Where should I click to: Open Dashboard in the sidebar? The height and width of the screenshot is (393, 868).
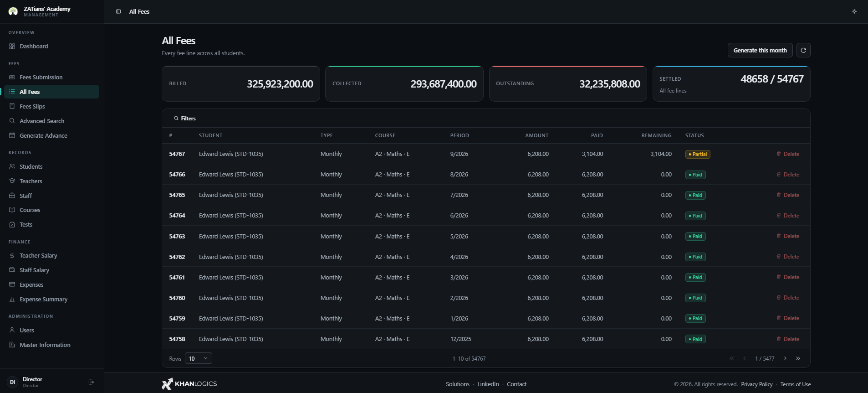coord(51,46)
